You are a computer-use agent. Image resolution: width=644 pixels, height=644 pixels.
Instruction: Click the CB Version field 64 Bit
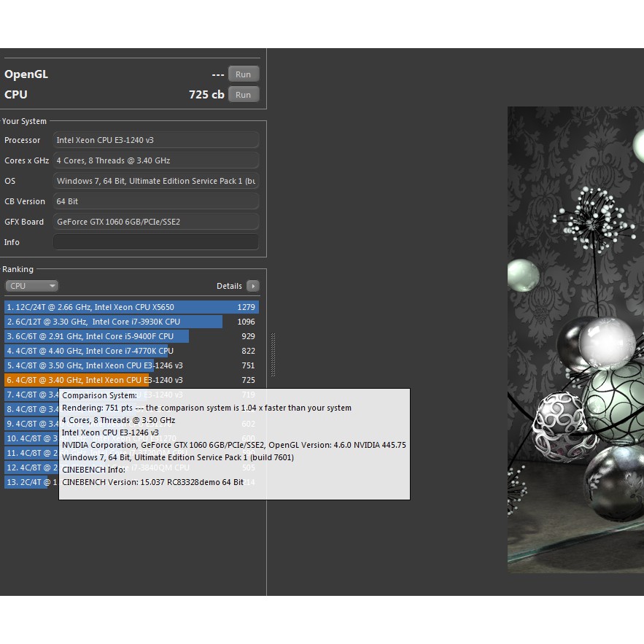[156, 201]
